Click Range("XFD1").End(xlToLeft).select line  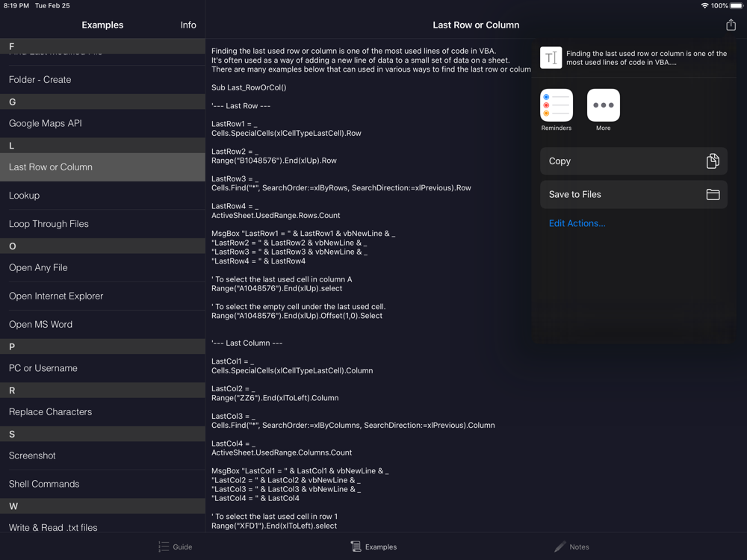pyautogui.click(x=274, y=526)
